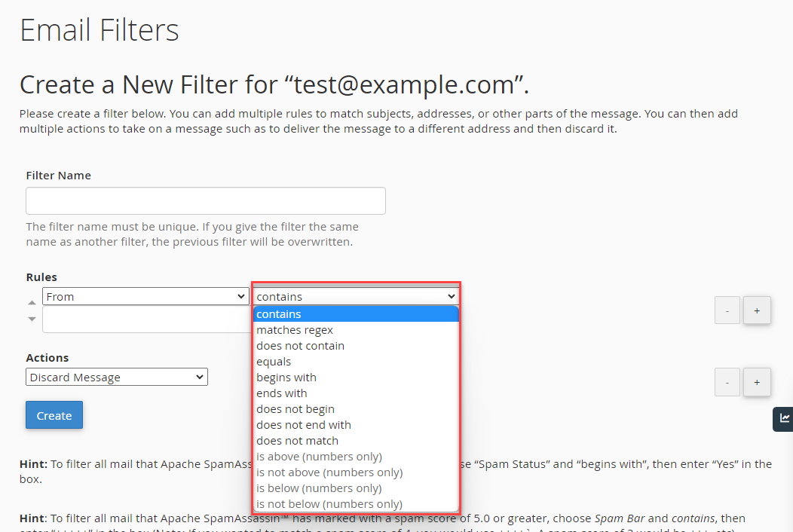Screen dimensions: 793x532
Task: Remove an action using the minus button
Action: tap(727, 382)
